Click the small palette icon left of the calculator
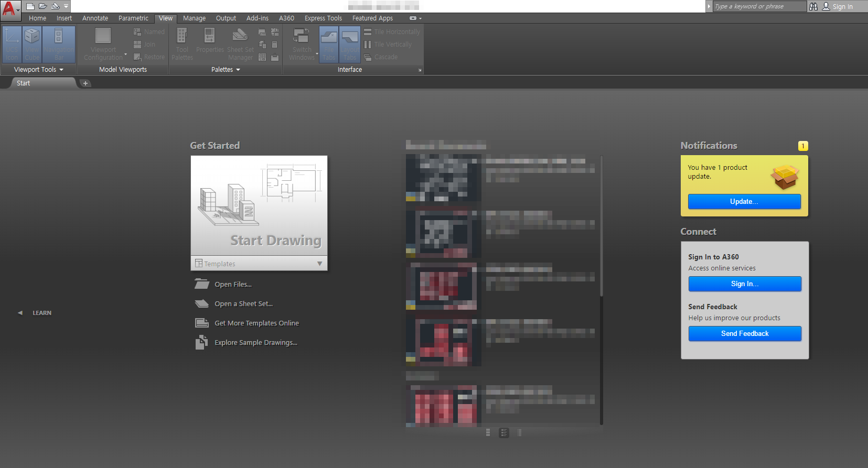 [262, 45]
